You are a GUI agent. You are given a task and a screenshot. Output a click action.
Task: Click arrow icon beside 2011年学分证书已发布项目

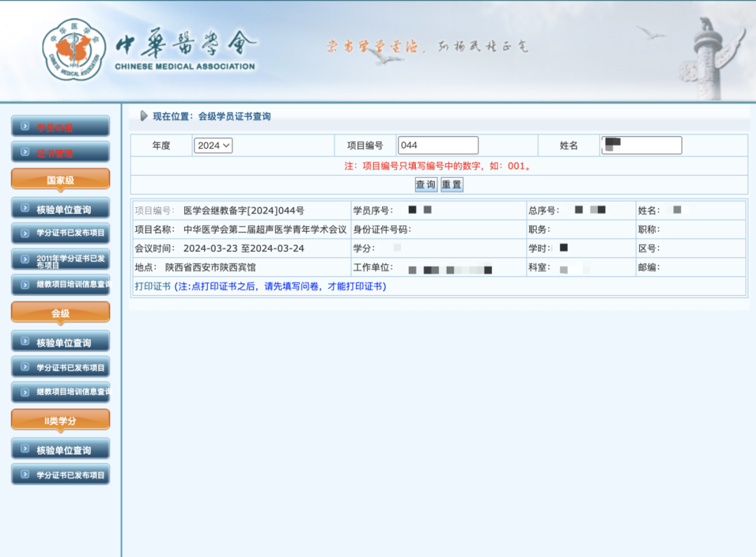[x=25, y=259]
